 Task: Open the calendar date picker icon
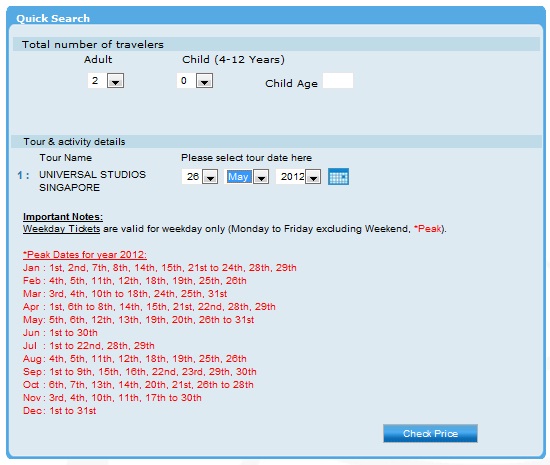pos(338,176)
